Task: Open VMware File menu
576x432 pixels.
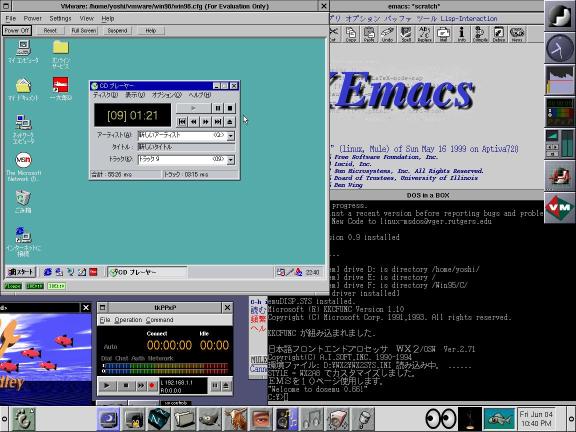Action: pos(11,18)
